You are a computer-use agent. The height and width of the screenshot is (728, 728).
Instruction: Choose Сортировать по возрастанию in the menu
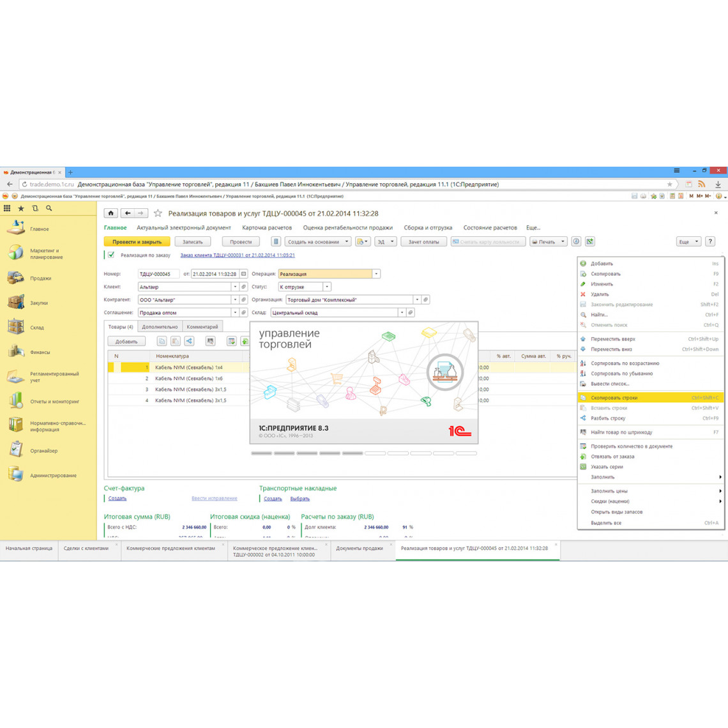pyautogui.click(x=651, y=363)
